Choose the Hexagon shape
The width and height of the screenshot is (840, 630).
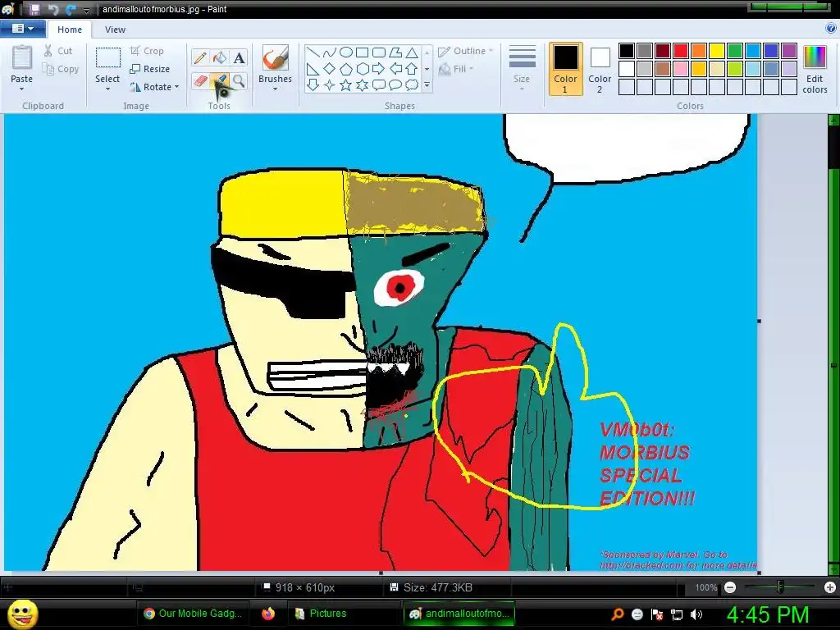click(x=363, y=69)
